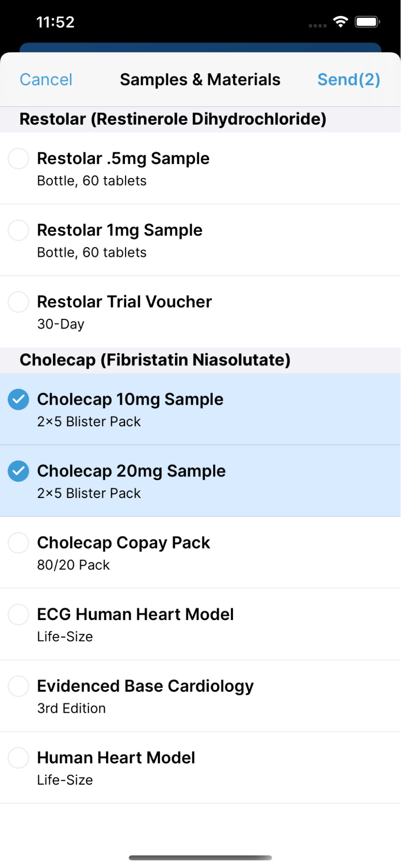401x868 pixels.
Task: Tap the Restolar section header
Action: tap(173, 119)
